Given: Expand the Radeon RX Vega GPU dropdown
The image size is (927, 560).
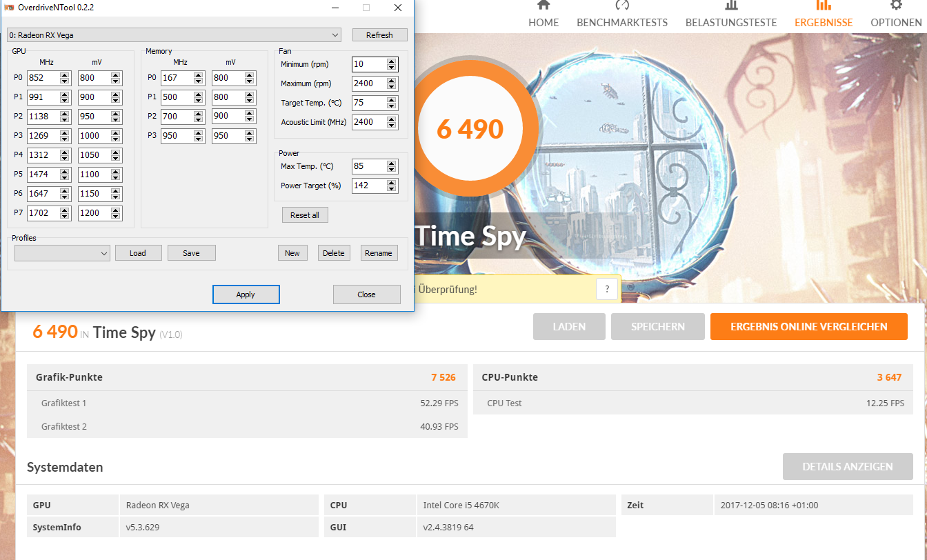Looking at the screenshot, I should coord(174,34).
